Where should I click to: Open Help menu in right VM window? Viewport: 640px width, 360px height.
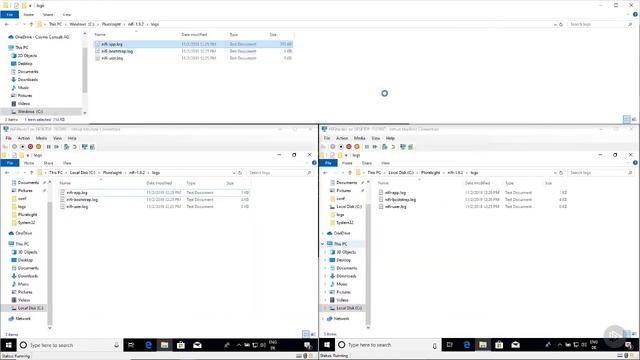390,138
